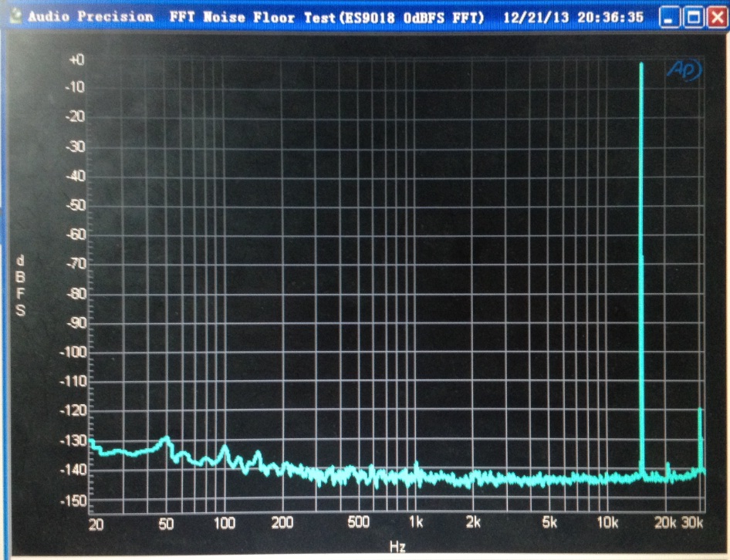Click the '-30' y-axis label
The height and width of the screenshot is (560, 730).
click(x=76, y=147)
